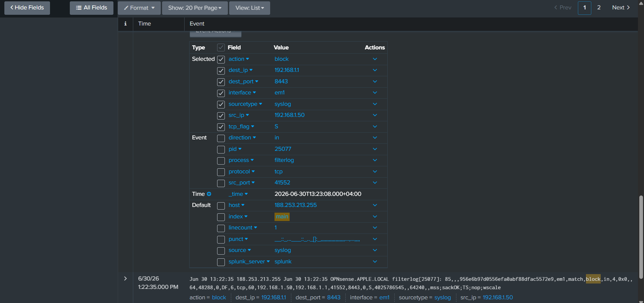The height and width of the screenshot is (303, 644).
Task: Open the Format dropdown
Action: (x=139, y=8)
